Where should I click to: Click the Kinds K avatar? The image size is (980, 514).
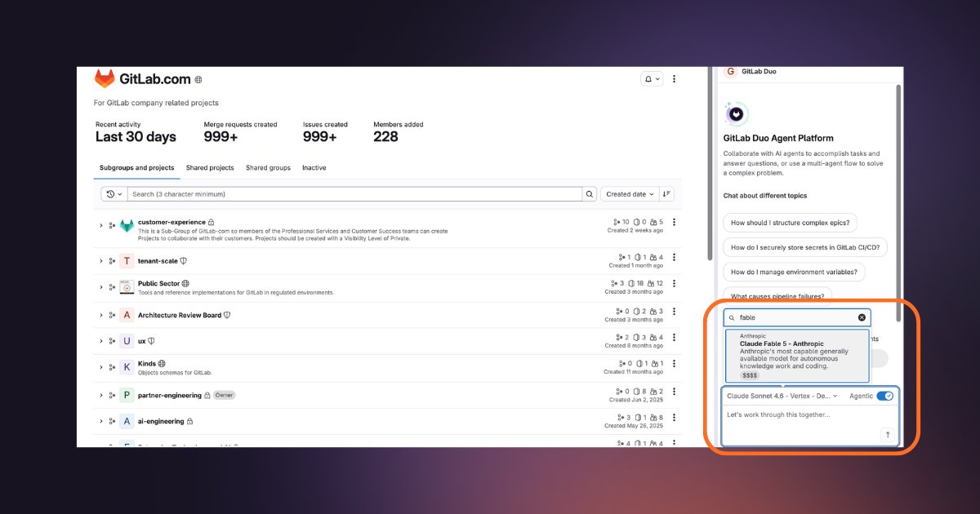pos(127,367)
